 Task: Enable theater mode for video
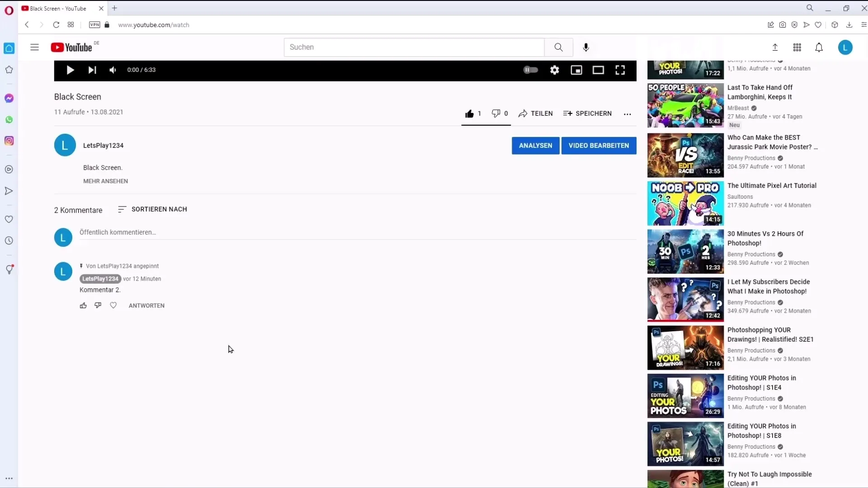(x=598, y=70)
